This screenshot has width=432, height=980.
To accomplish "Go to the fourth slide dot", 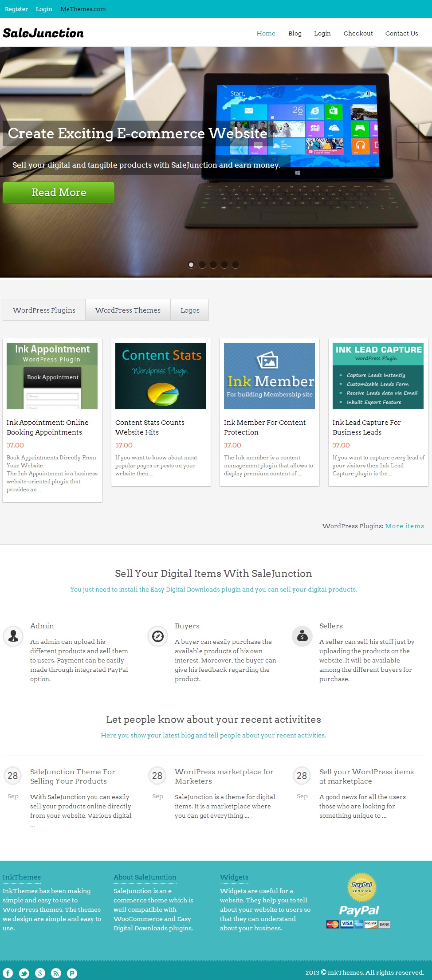I will coord(224,265).
